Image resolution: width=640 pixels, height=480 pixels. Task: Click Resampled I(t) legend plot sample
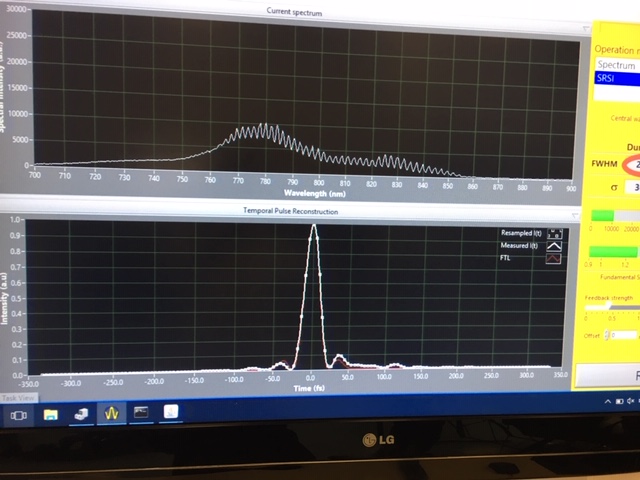coord(554,234)
